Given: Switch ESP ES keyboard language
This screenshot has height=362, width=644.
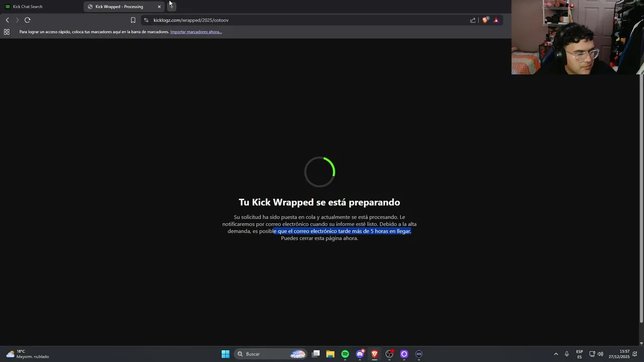Looking at the screenshot, I should (580, 354).
